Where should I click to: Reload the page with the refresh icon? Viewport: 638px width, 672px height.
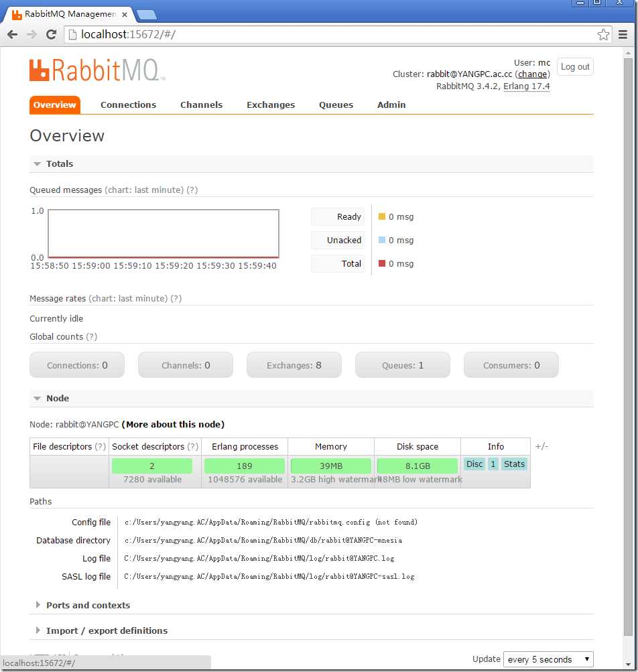(x=51, y=34)
